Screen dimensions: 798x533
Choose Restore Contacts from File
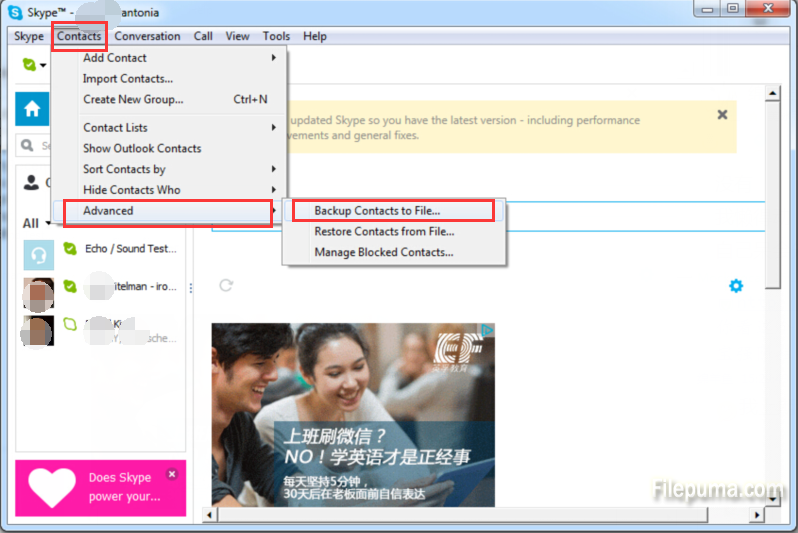(384, 231)
